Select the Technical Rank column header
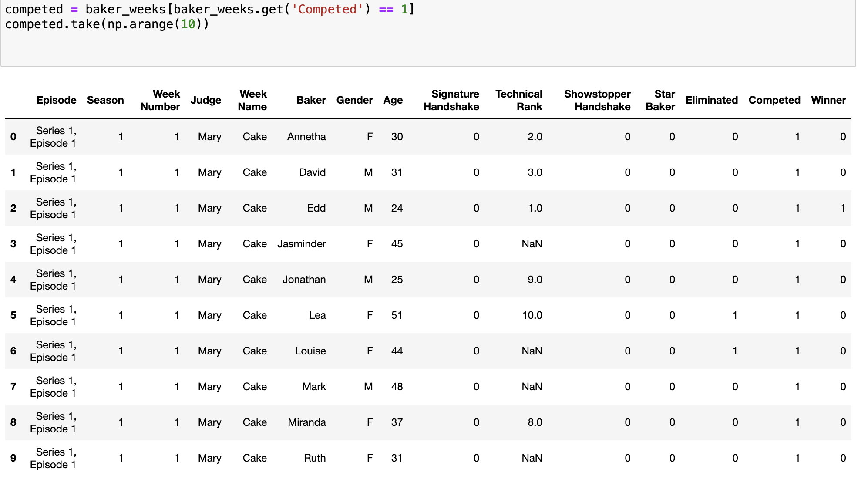The height and width of the screenshot is (486, 868). coord(518,100)
